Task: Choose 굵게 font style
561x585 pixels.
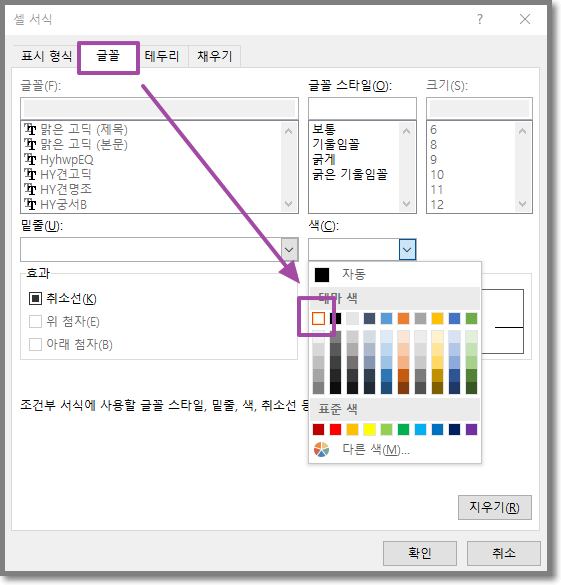Action: pos(324,160)
